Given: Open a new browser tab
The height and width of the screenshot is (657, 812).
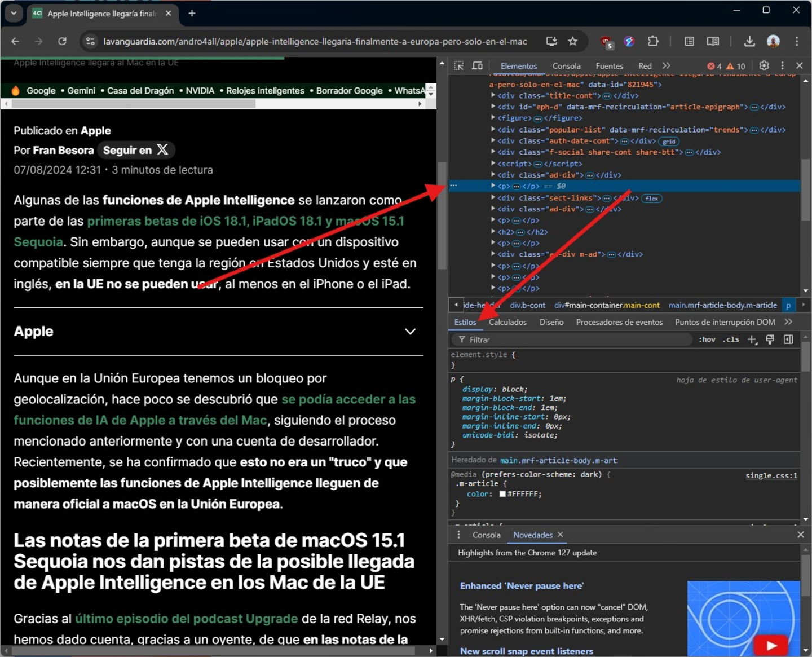Looking at the screenshot, I should click(x=192, y=13).
